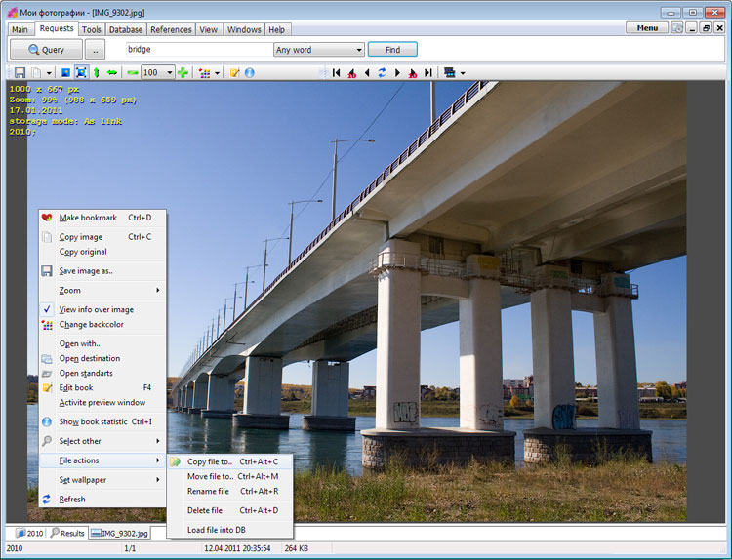This screenshot has width=732, height=560.
Task: Click the icon right of Menu button
Action: [x=677, y=28]
